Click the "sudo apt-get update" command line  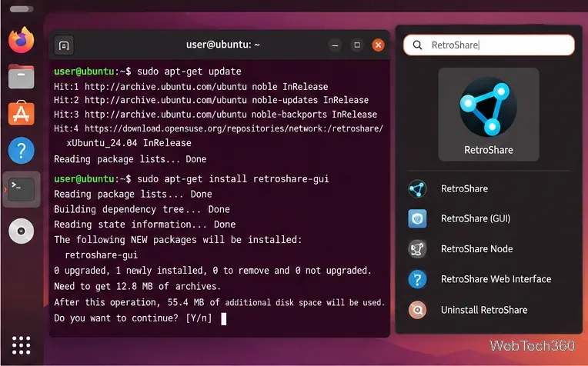(147, 72)
